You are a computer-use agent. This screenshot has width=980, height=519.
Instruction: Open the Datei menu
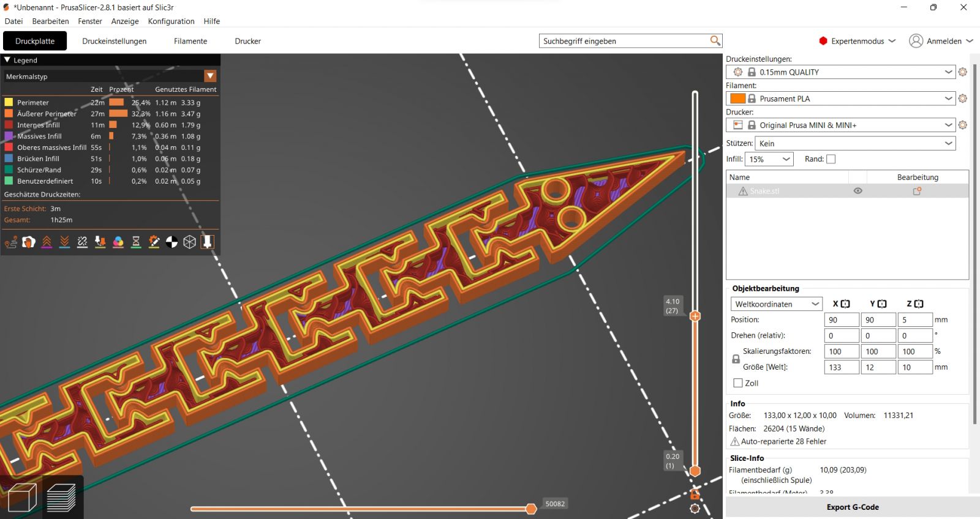[13, 21]
